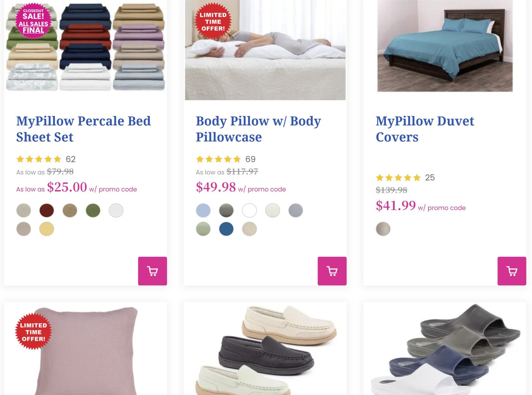Open the teal duvet bed product image
The image size is (532, 395).
coord(445,46)
